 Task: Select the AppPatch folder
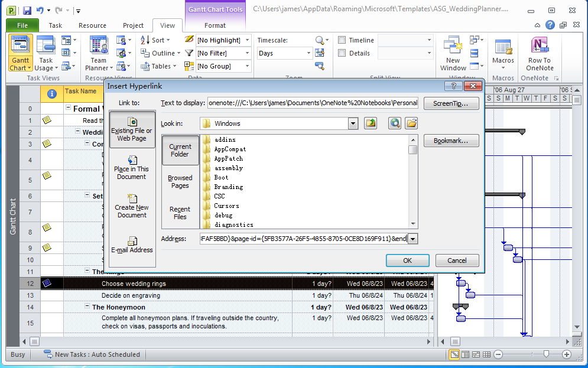[x=228, y=158]
